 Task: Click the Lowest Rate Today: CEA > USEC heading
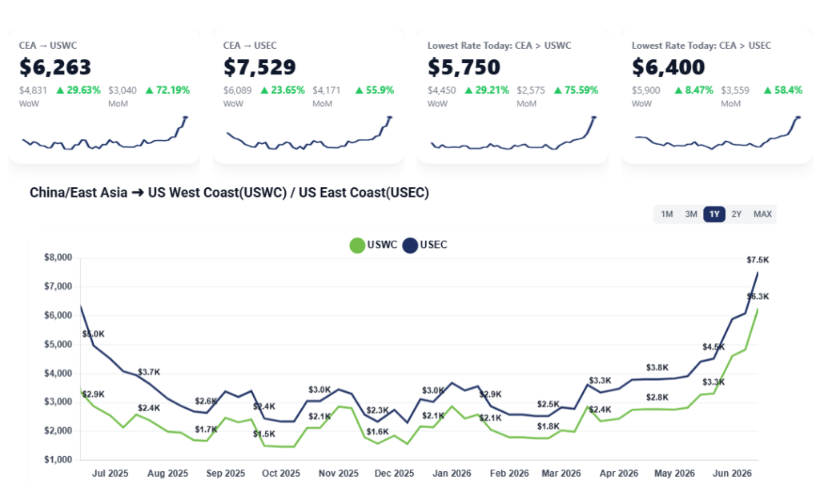(701, 46)
